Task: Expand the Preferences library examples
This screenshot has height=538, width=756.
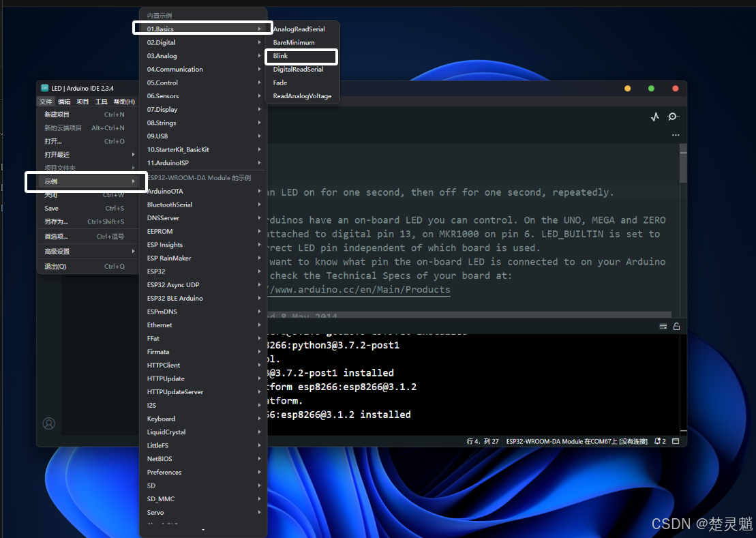Action: (x=203, y=473)
